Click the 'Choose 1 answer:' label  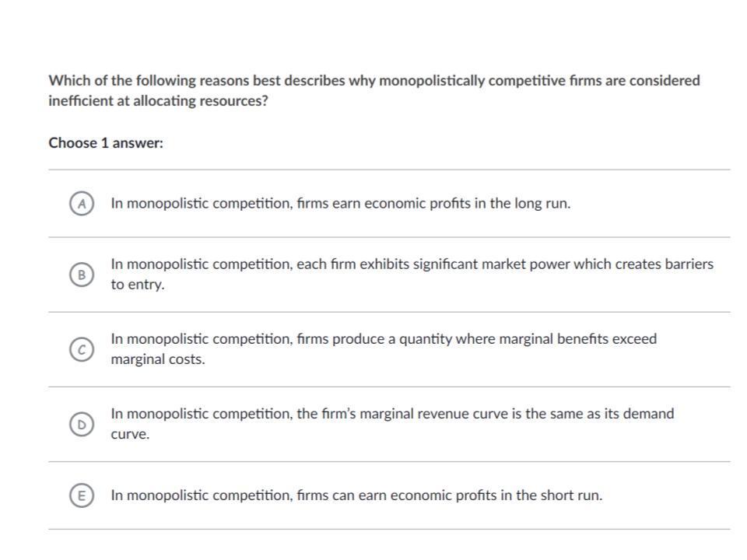(x=106, y=143)
